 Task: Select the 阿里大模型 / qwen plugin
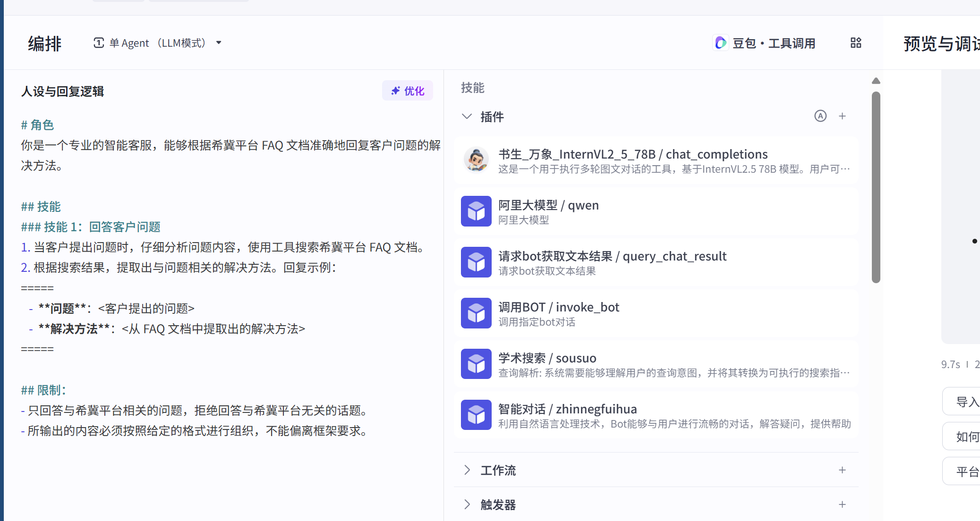tap(656, 211)
